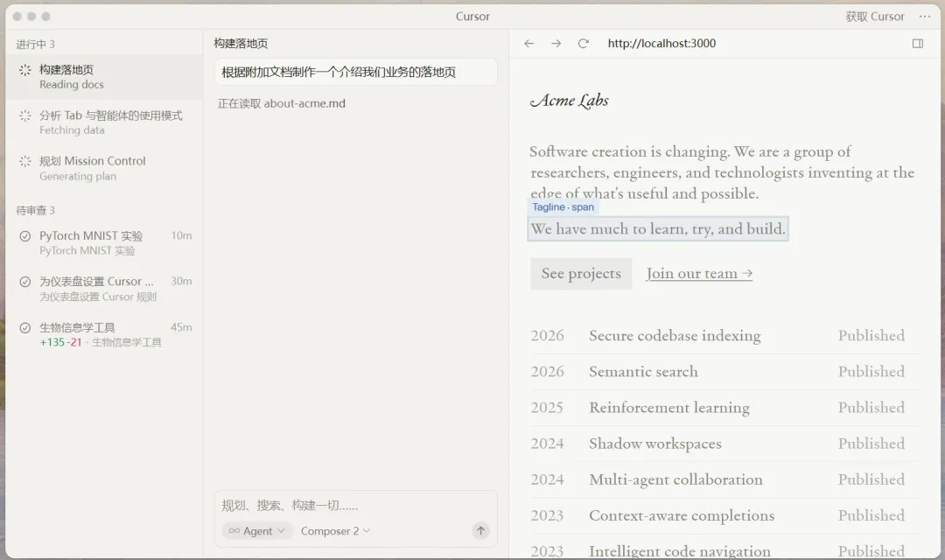
Task: Click the Intelligent code navigation row
Action: (x=725, y=549)
